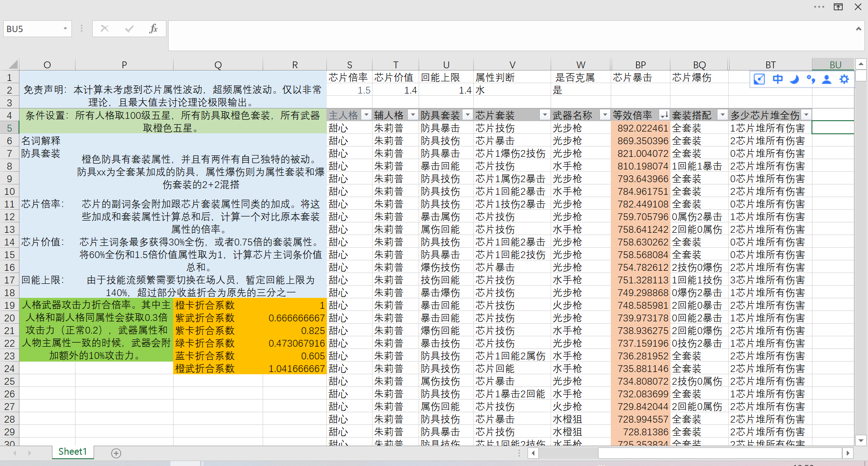The height and width of the screenshot is (466, 868).
Task: Click the person account icon in IME bar
Action: point(827,80)
